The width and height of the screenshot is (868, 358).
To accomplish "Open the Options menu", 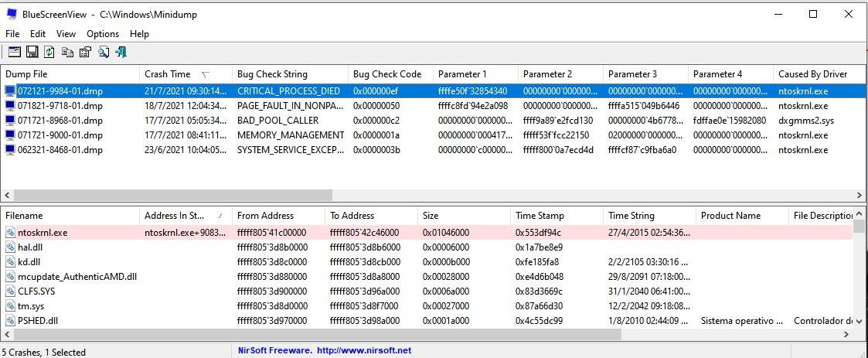I will click(x=103, y=34).
